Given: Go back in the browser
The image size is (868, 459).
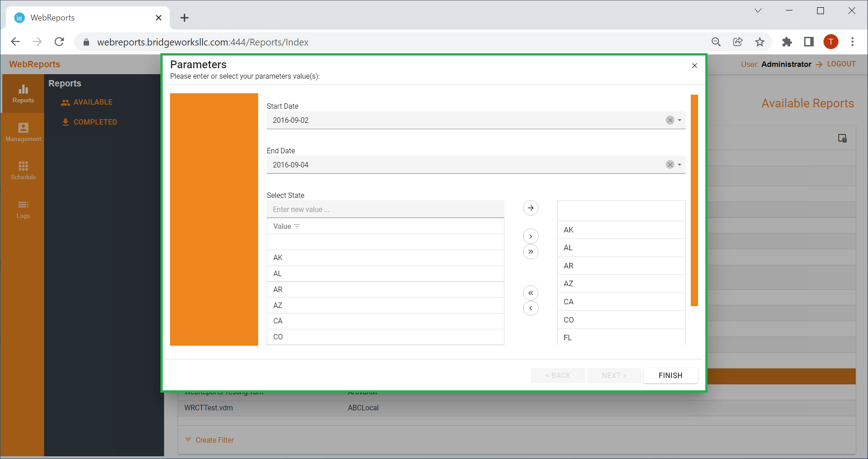Looking at the screenshot, I should point(15,42).
